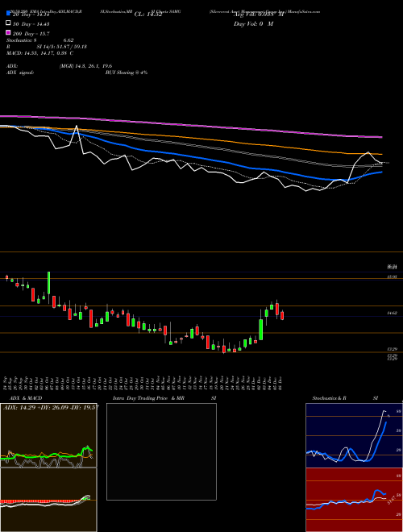Click the white 50 Day legend swatch
The height and width of the screenshot is (532, 403).
coord(8,23)
